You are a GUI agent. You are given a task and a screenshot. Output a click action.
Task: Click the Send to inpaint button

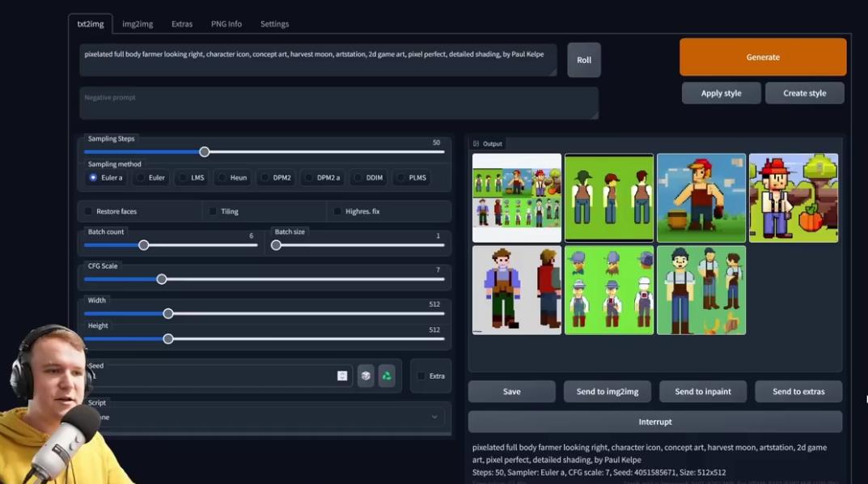(703, 392)
